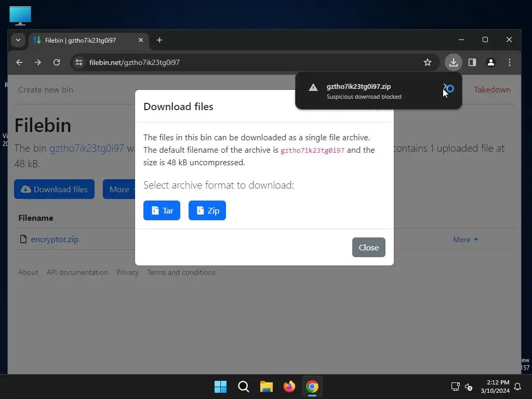Open the tab search dropdown arrow
Image resolution: width=532 pixels, height=399 pixels.
18,40
